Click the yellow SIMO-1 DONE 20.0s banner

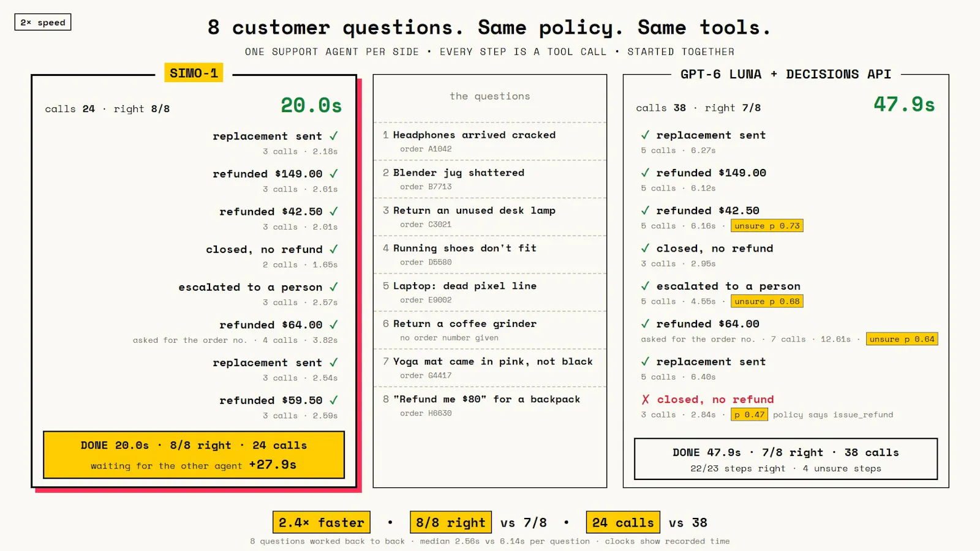[194, 455]
